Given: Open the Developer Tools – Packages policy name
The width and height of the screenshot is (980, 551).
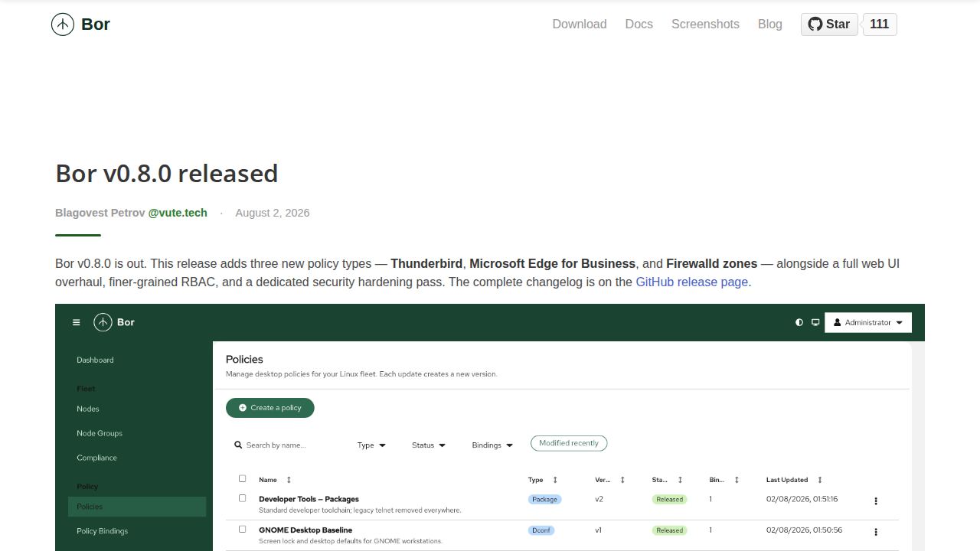Looking at the screenshot, I should (x=309, y=499).
